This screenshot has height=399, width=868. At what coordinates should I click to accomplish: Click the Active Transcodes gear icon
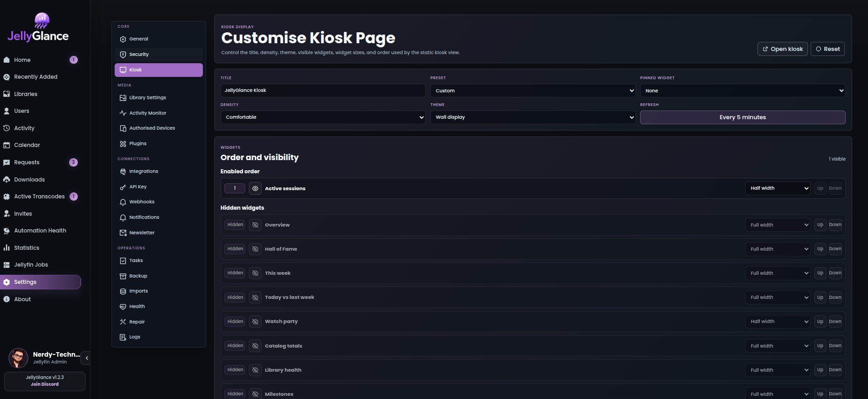[x=7, y=197]
